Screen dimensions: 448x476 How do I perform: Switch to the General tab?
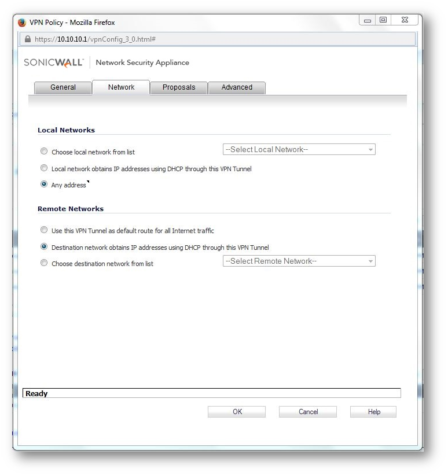tap(63, 88)
